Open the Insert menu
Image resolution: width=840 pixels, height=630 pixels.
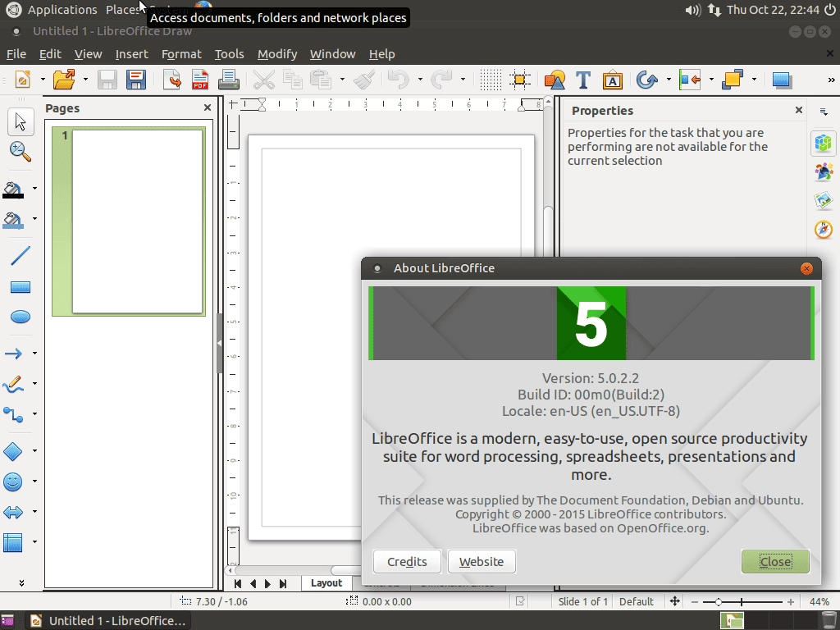point(132,54)
